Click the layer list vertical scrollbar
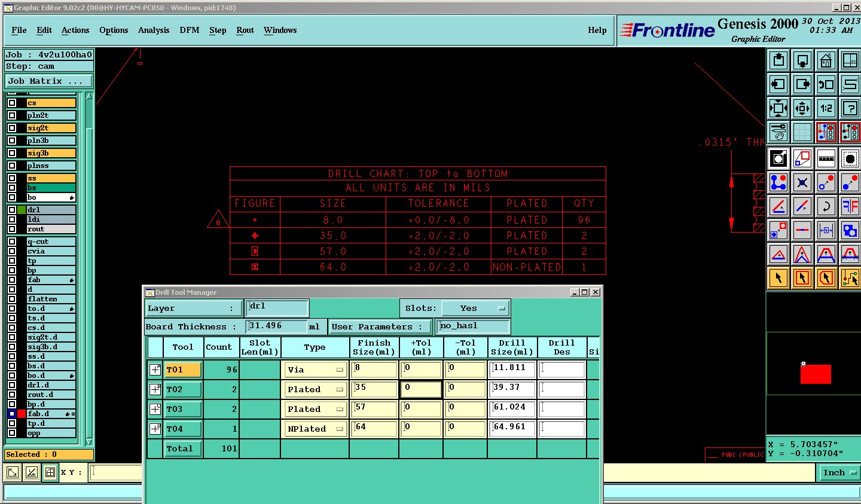This screenshot has height=504, width=861. click(x=89, y=268)
